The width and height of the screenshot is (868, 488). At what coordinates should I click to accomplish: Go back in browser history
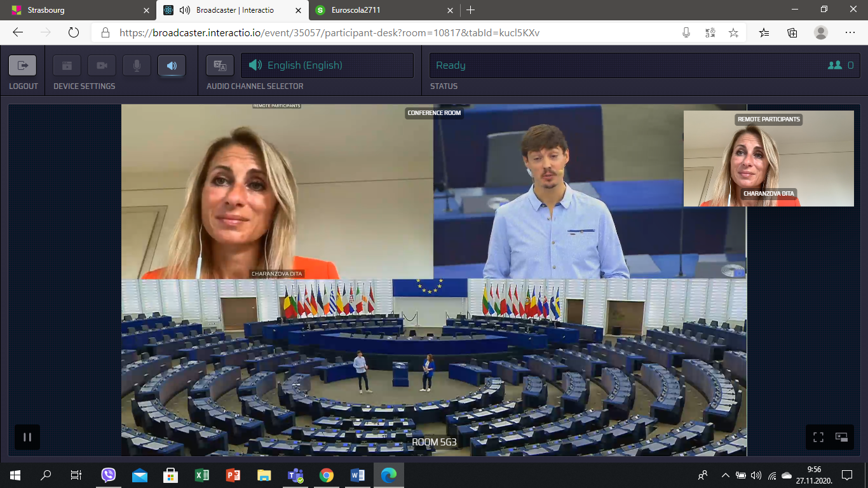tap(18, 33)
